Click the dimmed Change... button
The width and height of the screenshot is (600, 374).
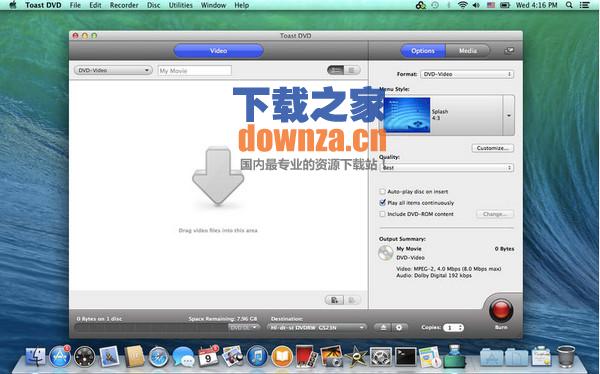tap(495, 214)
